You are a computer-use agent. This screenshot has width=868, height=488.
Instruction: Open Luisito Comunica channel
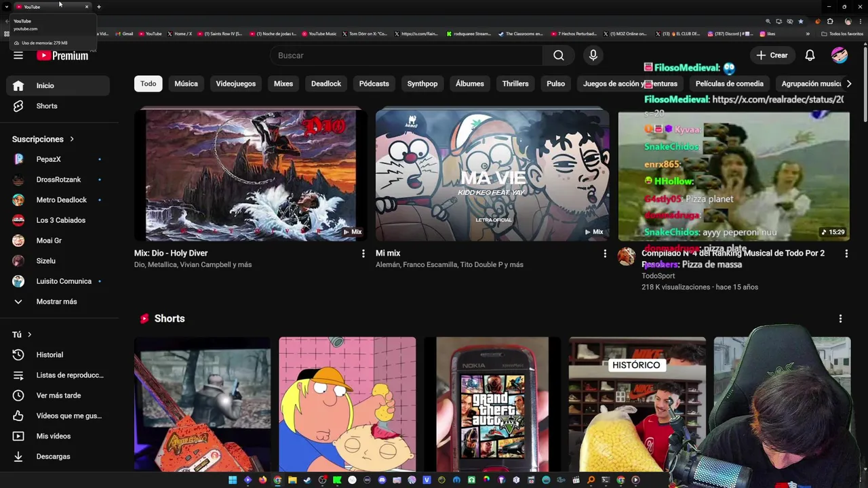pos(58,281)
